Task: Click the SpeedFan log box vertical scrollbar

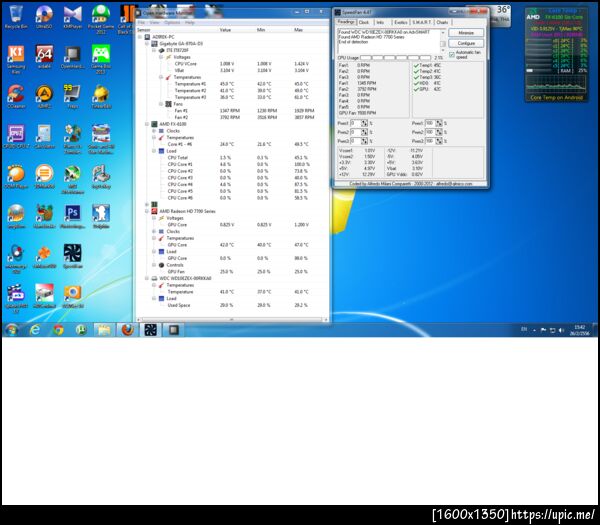Action: 443,42
